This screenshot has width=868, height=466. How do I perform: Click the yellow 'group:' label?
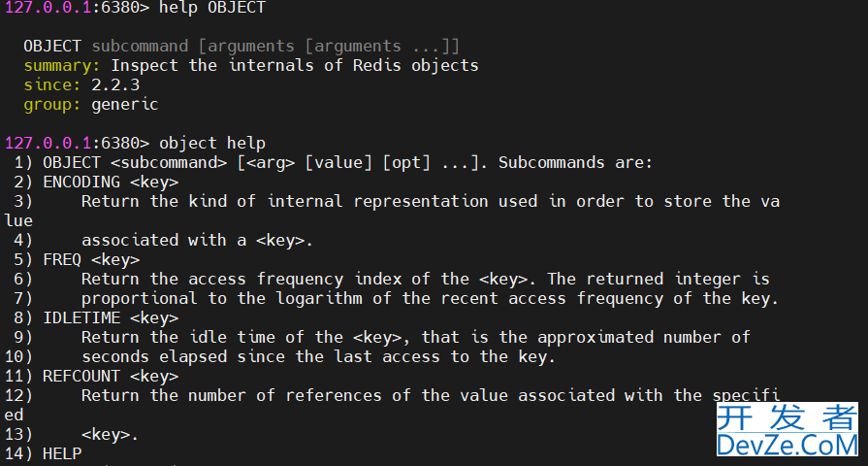[52, 104]
